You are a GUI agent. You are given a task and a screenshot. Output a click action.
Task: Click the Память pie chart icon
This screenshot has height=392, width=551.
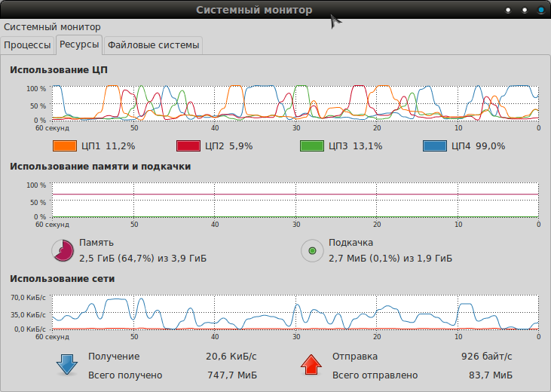63,250
